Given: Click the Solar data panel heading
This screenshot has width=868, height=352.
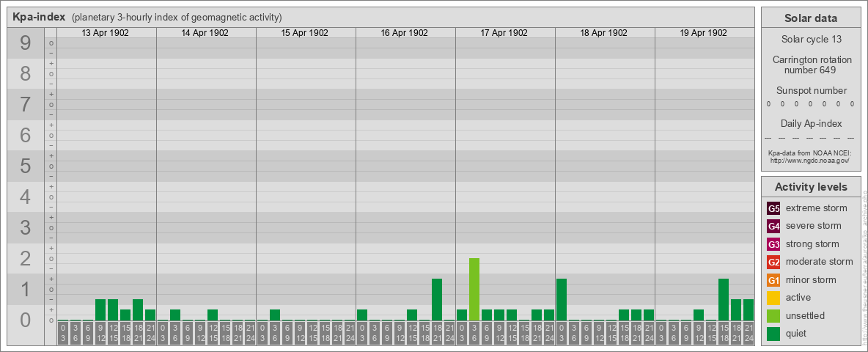Looking at the screenshot, I should click(x=810, y=18).
